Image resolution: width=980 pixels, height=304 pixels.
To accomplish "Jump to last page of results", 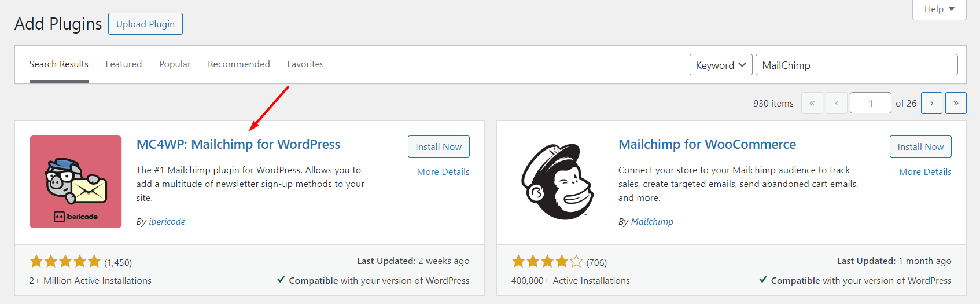I will (956, 103).
